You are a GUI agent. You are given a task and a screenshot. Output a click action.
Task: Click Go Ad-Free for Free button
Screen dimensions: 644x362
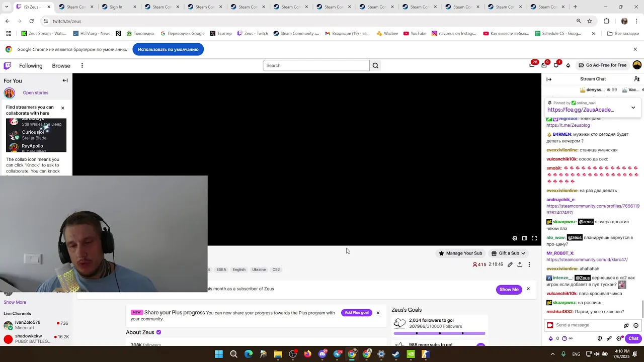602,65
